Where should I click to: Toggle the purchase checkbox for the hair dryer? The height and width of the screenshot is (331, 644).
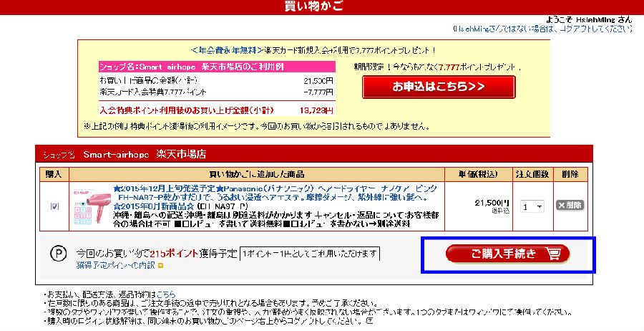(x=54, y=206)
